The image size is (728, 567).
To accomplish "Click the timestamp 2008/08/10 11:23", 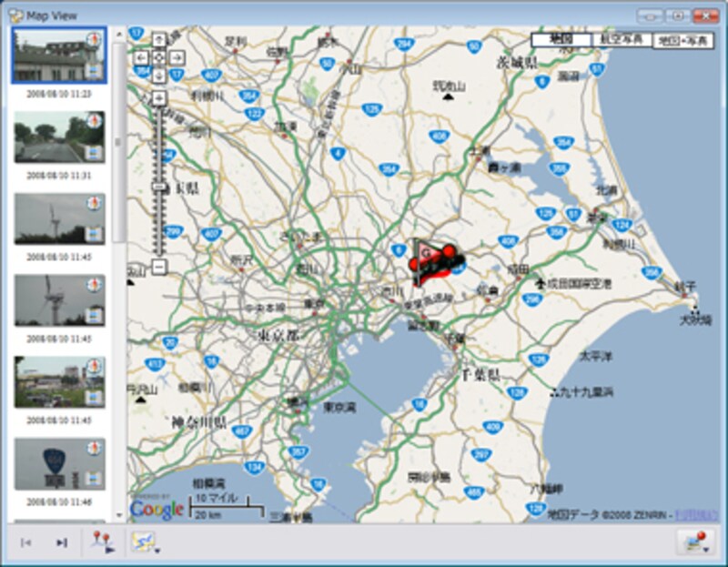I will click(59, 94).
